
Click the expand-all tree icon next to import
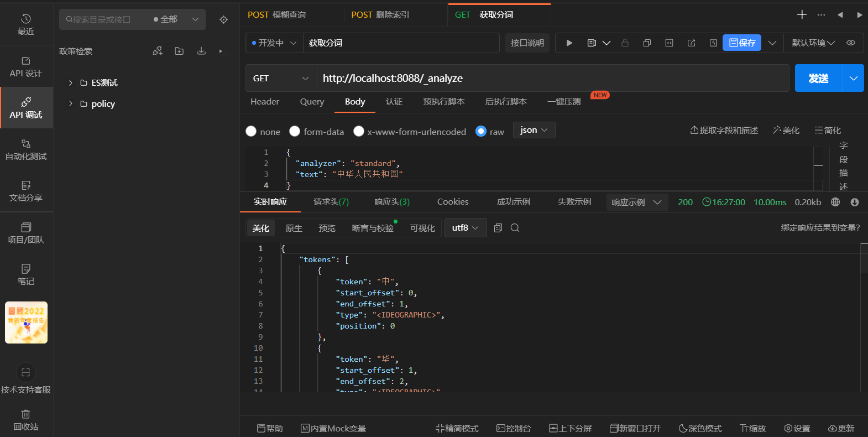[221, 51]
